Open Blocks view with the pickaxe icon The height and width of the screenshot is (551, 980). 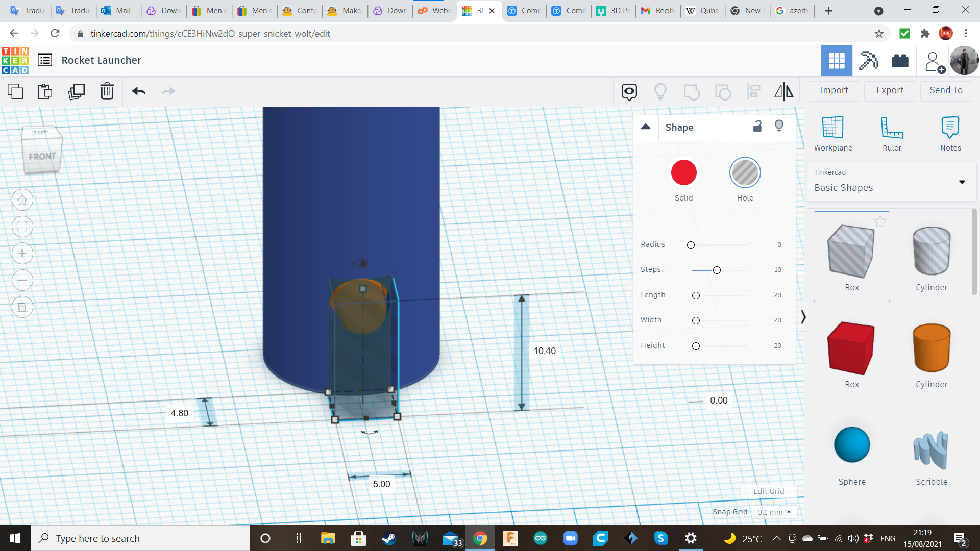point(868,60)
